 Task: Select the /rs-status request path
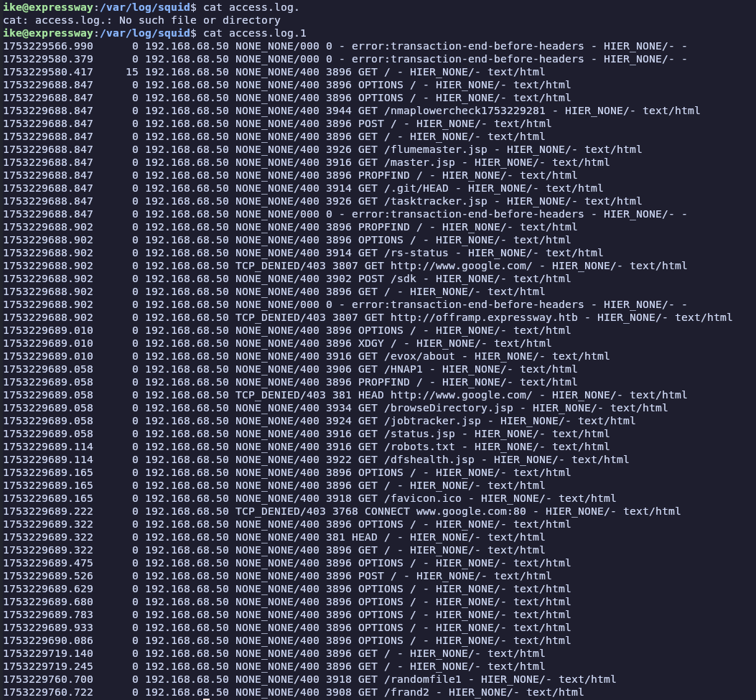[416, 253]
